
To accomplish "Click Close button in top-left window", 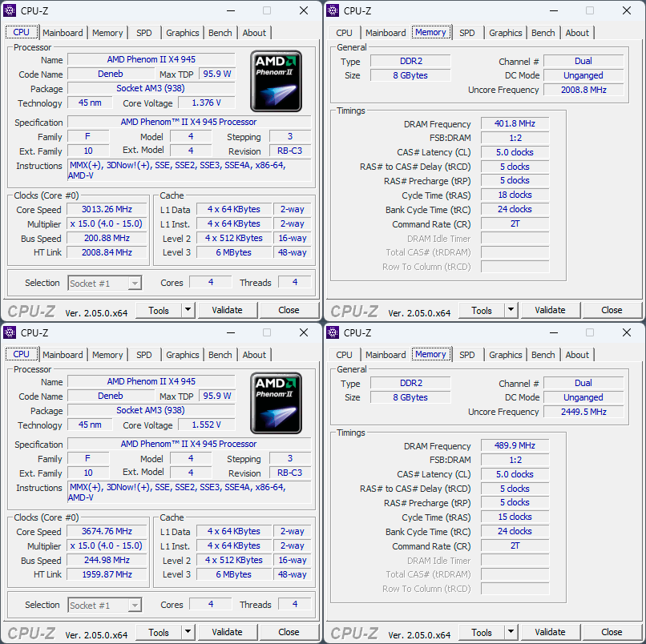I will coord(289,310).
